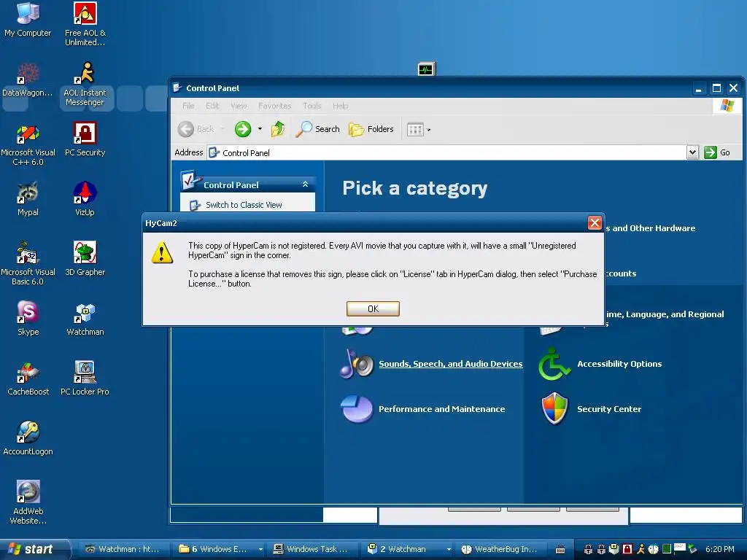Open the Edit menu

[x=212, y=106]
